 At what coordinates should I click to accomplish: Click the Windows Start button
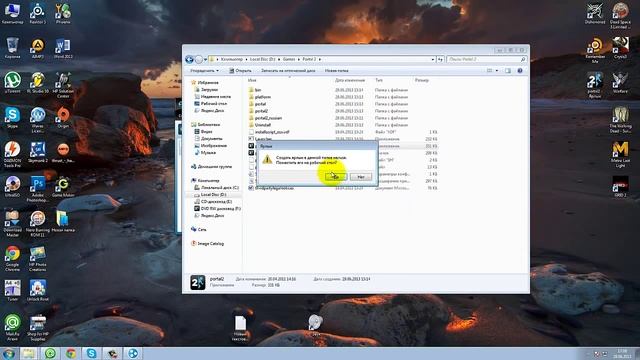point(9,353)
